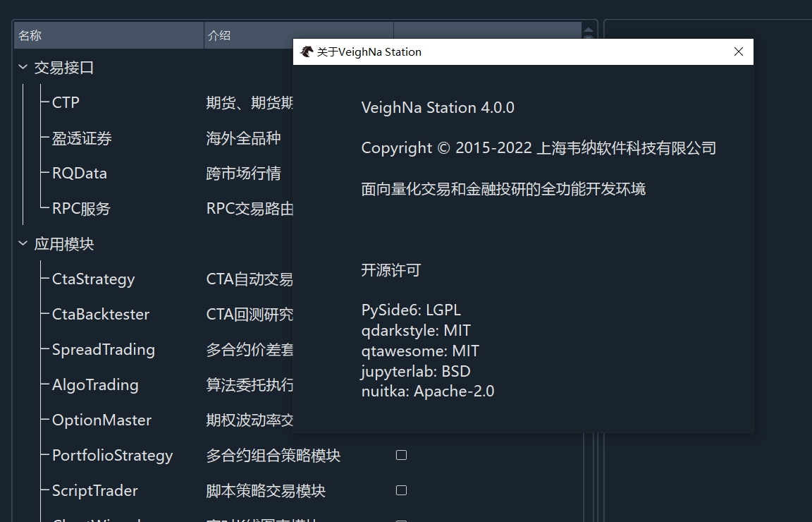Screen dimensions: 812x522
Task: Click the VeighNa Station 4.0.0 version text
Action: click(438, 107)
